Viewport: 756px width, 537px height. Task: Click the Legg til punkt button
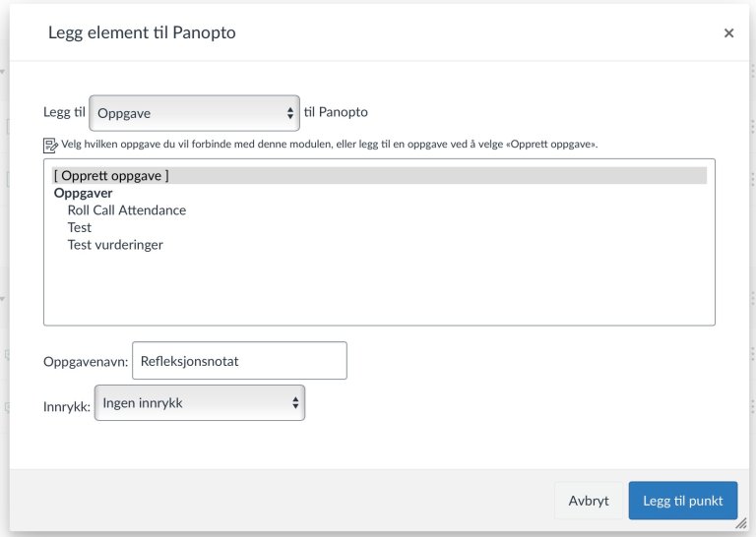(683, 501)
